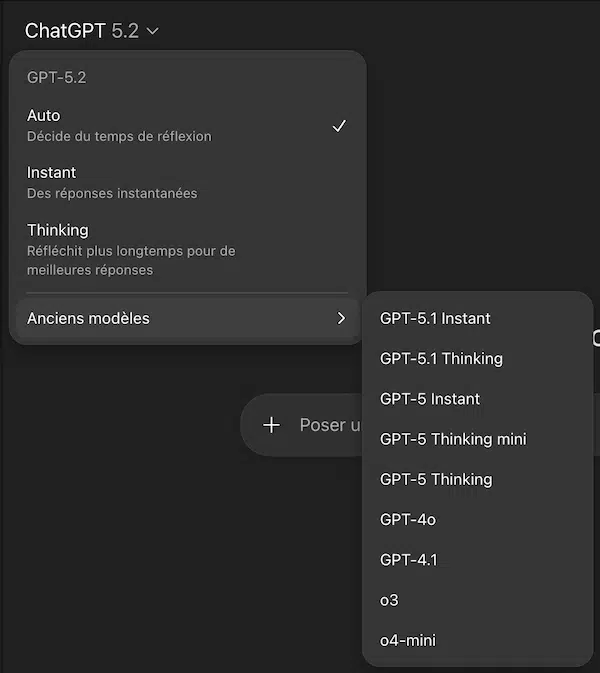600x673 pixels.
Task: Click the chevron next to ChatGPT 5.2
Action: click(152, 31)
